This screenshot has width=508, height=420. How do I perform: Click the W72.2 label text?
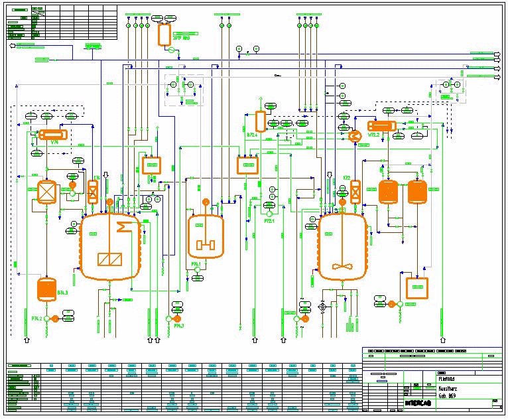[x=373, y=135]
